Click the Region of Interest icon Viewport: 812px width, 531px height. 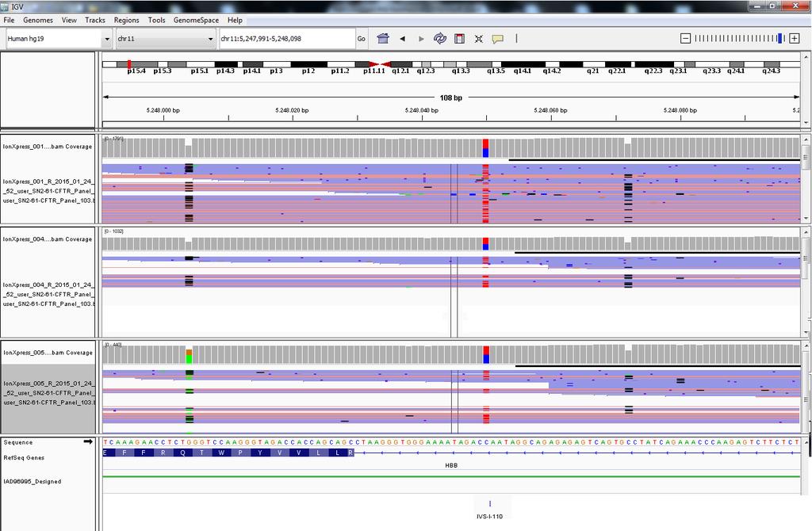459,39
